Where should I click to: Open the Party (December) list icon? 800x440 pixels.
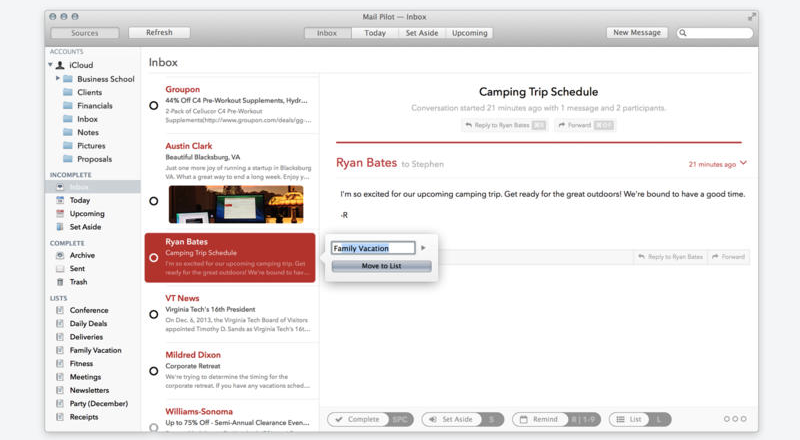(x=60, y=403)
